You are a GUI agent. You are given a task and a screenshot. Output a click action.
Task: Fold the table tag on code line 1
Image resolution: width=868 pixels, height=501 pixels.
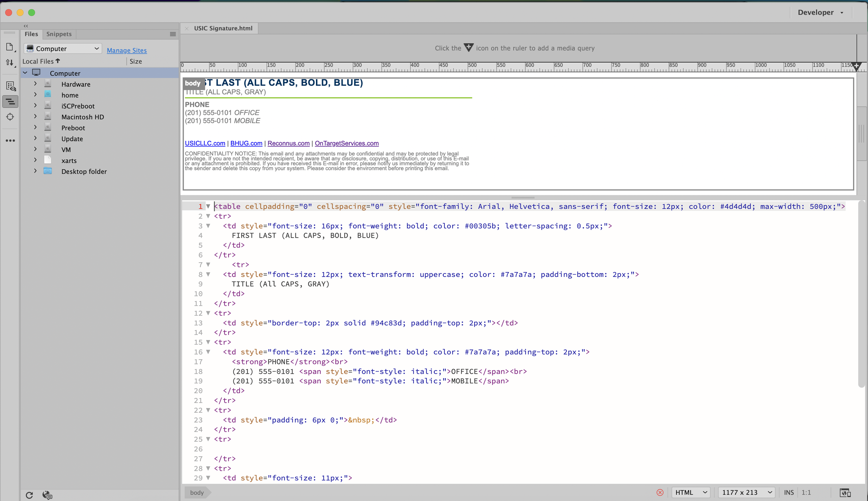[208, 206]
